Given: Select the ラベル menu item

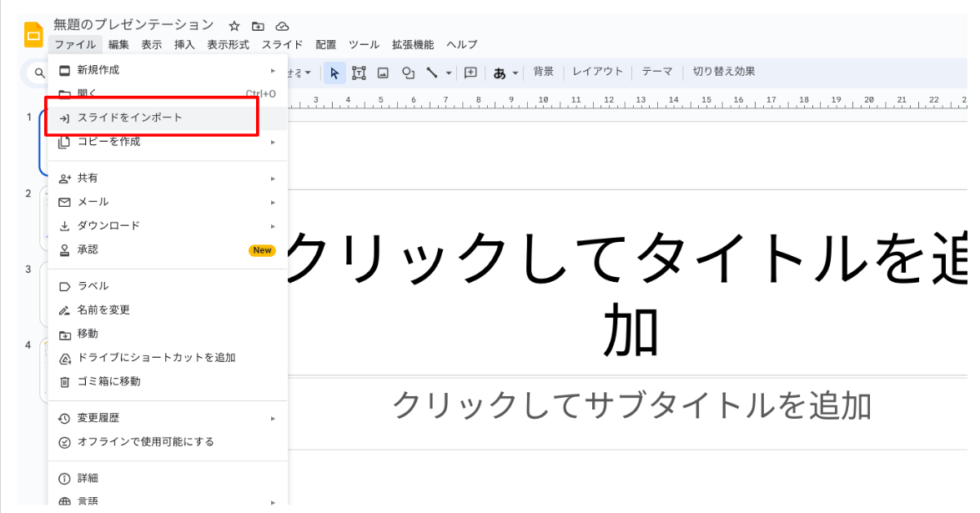Looking at the screenshot, I should point(168,286).
